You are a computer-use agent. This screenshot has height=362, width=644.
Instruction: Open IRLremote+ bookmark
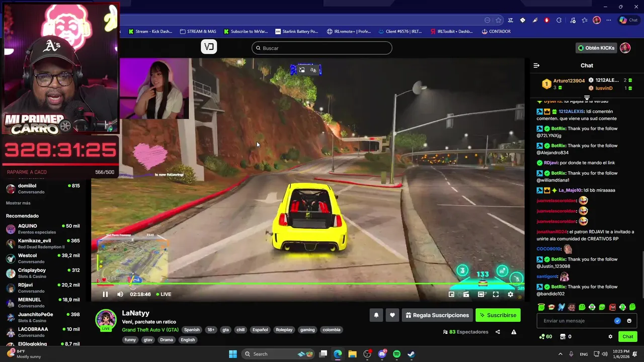(349, 31)
